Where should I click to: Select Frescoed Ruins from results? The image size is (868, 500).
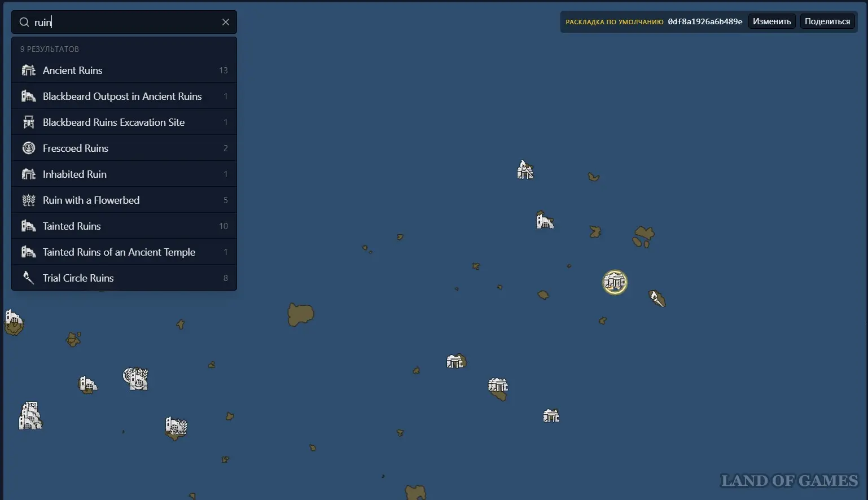point(124,148)
